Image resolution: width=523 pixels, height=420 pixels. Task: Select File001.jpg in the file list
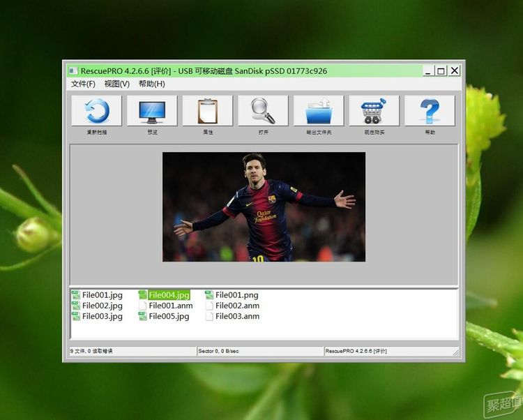tap(103, 295)
